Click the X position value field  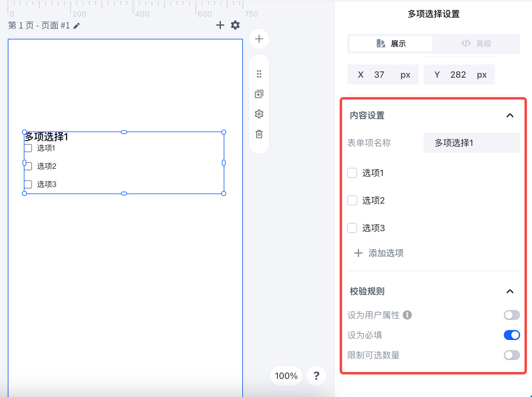click(x=383, y=75)
